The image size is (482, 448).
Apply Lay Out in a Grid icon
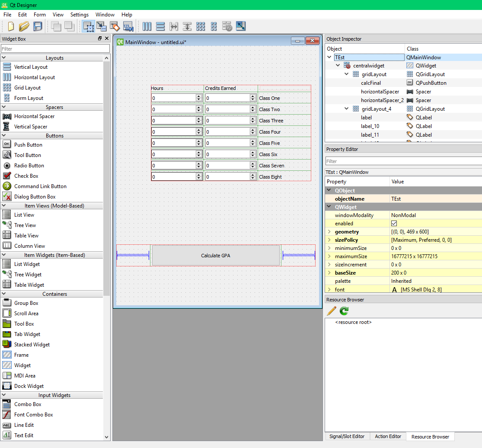(x=200, y=26)
